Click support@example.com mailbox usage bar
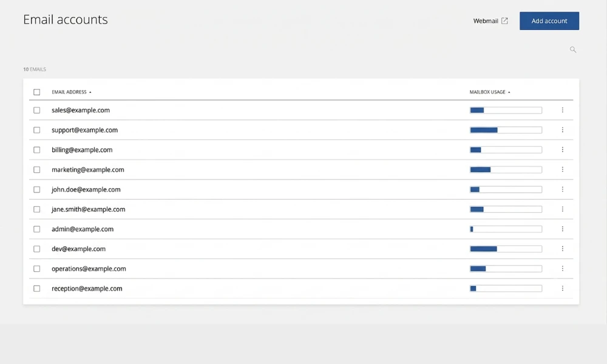The width and height of the screenshot is (607, 364). pos(506,130)
